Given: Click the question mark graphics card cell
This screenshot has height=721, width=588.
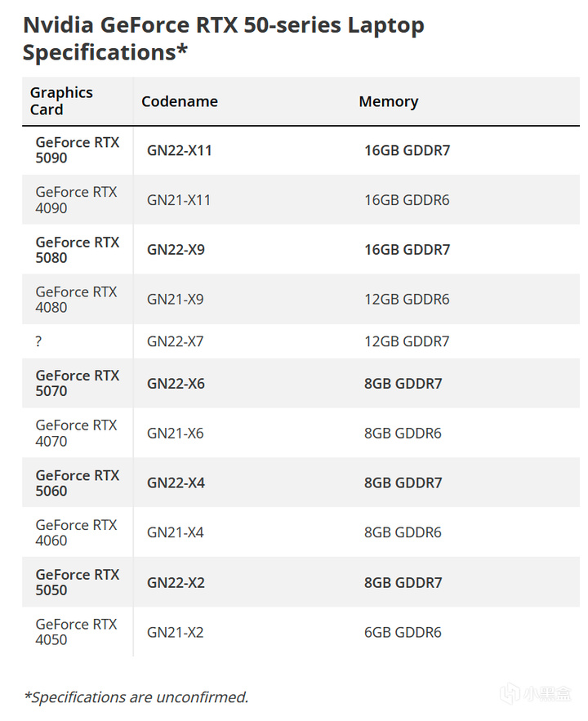Looking at the screenshot, I should [x=39, y=341].
